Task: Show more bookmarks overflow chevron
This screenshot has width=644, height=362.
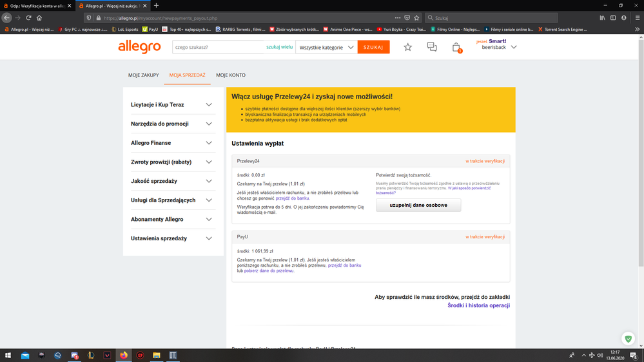Action: (637, 29)
